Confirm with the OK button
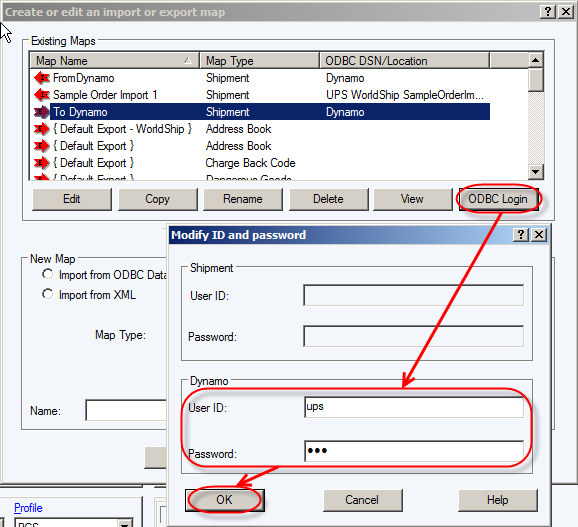Image resolution: width=578 pixels, height=527 pixels. click(x=224, y=500)
